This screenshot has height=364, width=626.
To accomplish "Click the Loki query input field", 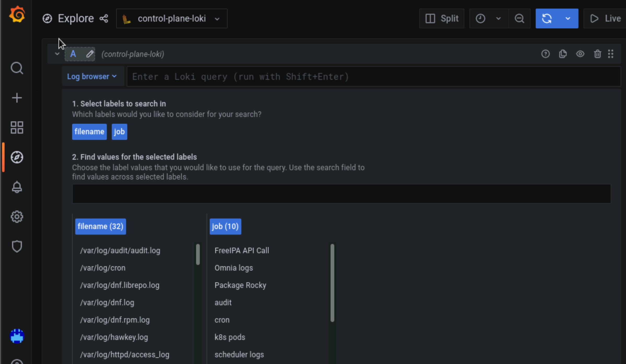I will coord(374,76).
